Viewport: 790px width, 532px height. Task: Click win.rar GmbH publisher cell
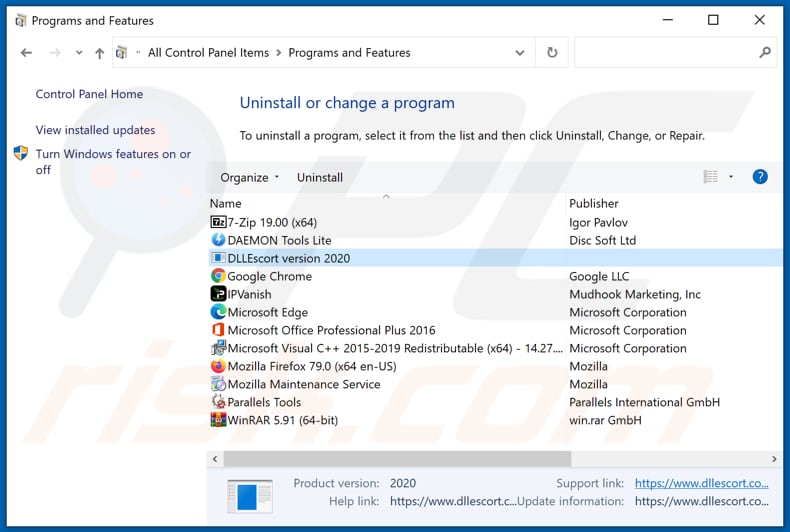pyautogui.click(x=605, y=420)
